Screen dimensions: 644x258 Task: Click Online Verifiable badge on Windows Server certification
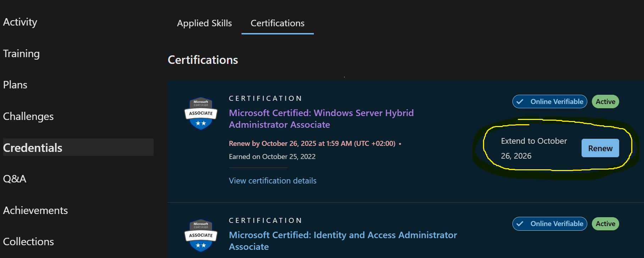click(x=550, y=101)
